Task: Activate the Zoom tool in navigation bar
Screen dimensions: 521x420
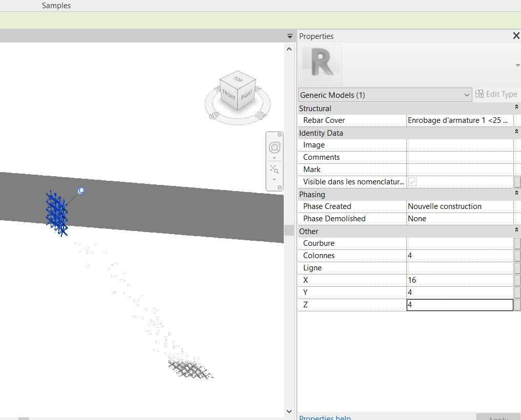Action: (274, 169)
